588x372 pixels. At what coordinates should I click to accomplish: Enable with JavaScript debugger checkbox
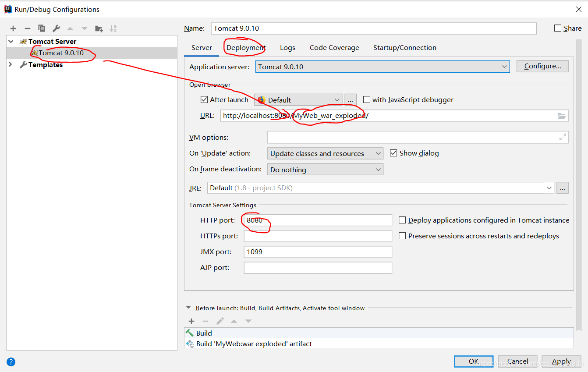coord(367,99)
